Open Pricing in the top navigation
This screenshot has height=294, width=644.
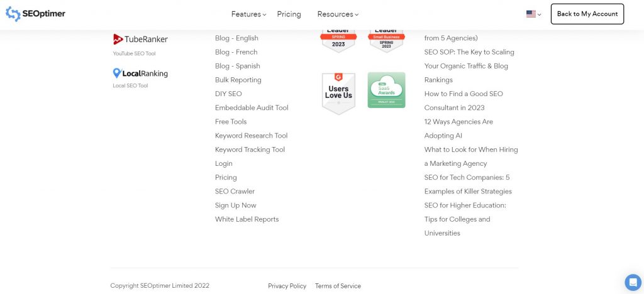(x=289, y=14)
